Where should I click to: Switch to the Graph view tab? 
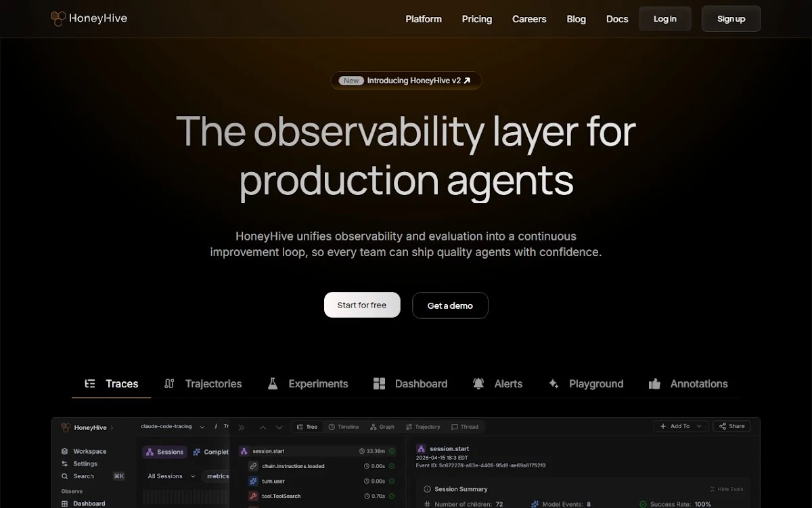(x=382, y=427)
